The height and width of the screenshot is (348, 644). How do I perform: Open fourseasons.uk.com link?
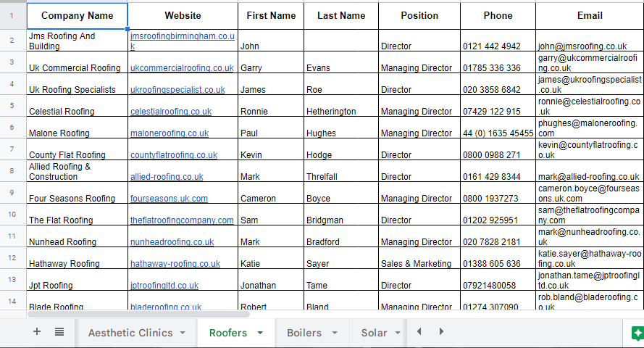click(169, 199)
